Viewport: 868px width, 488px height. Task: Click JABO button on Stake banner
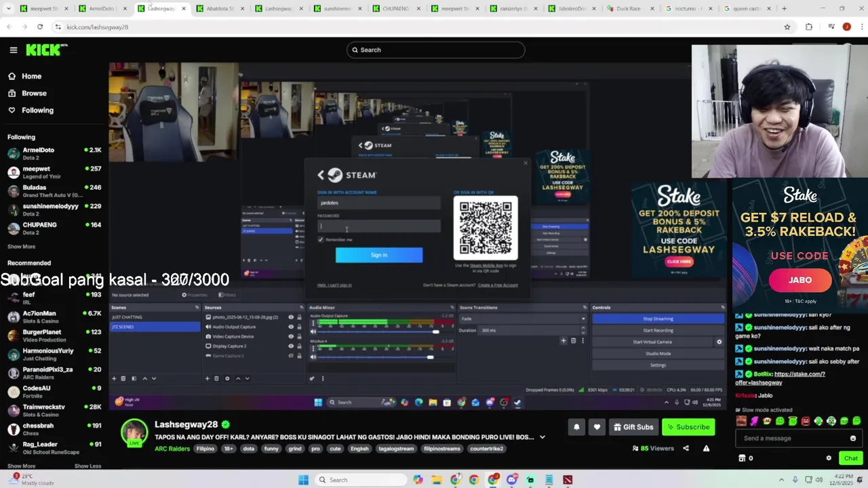[x=800, y=280]
